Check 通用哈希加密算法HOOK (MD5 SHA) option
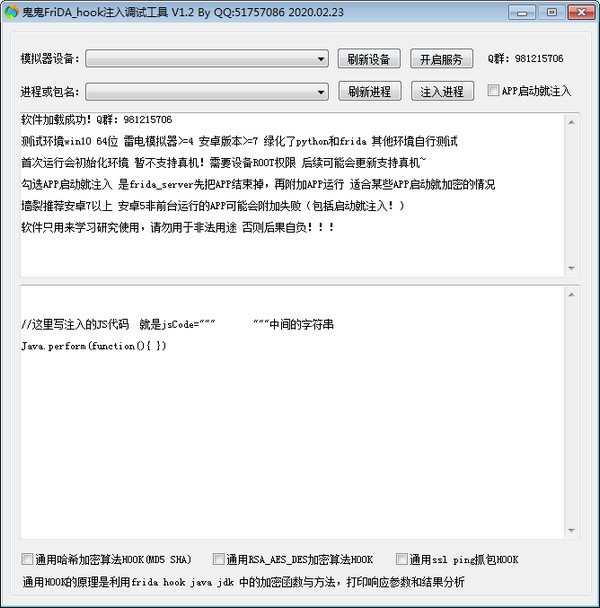The height and width of the screenshot is (608, 600). coord(27,559)
